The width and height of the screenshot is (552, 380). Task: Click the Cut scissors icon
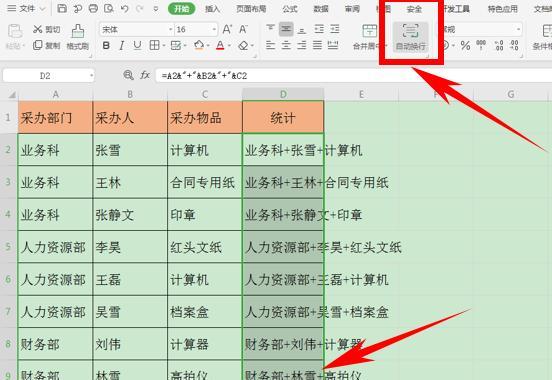click(x=38, y=29)
